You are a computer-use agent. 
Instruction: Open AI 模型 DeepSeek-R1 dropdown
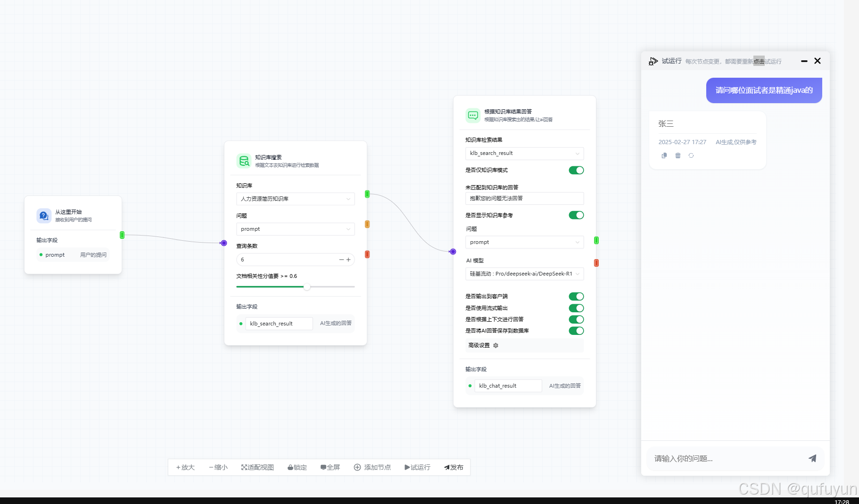pyautogui.click(x=524, y=274)
